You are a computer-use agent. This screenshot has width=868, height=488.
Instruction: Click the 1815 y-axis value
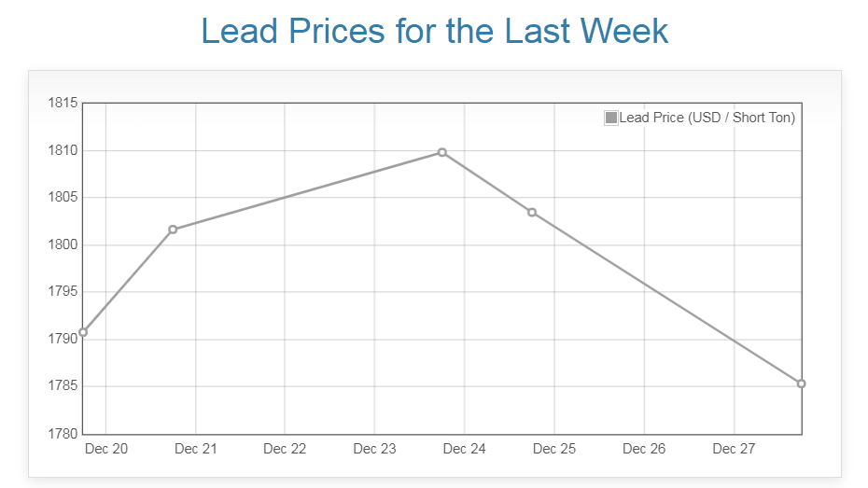point(63,103)
